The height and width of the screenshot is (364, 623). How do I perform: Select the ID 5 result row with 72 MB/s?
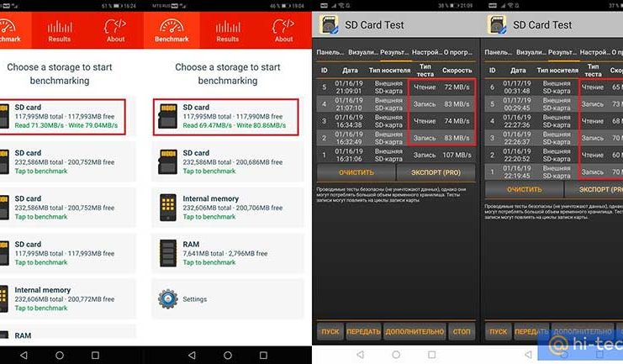tap(394, 87)
